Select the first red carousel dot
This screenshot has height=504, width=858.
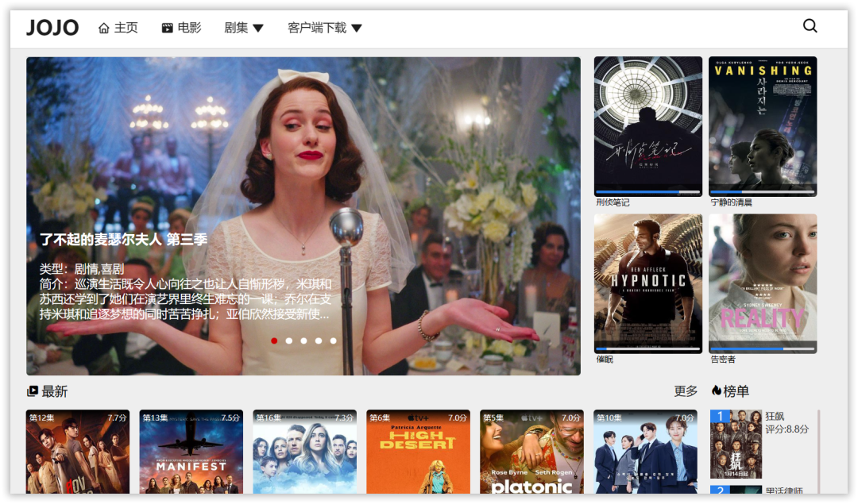[x=274, y=340]
